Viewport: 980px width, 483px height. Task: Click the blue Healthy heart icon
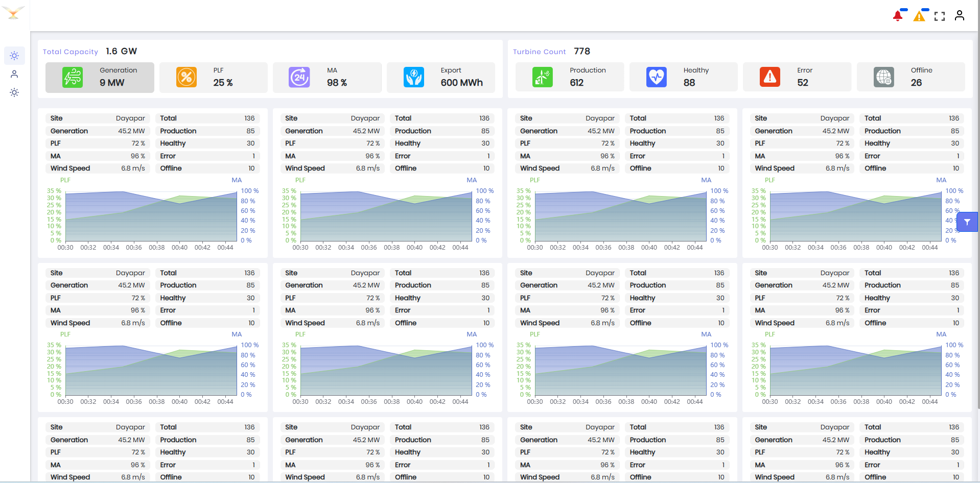point(657,78)
